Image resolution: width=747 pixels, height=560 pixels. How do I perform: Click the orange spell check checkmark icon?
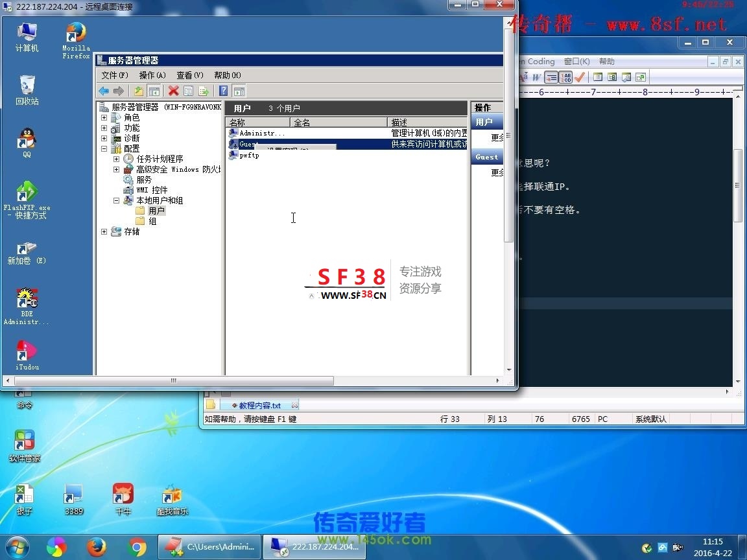[580, 77]
